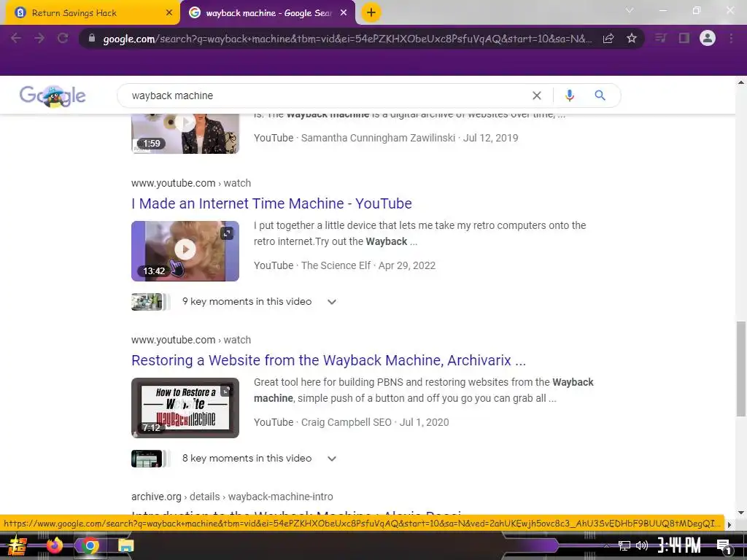Open key moments thumbnail for Time Machine video

coord(150,302)
